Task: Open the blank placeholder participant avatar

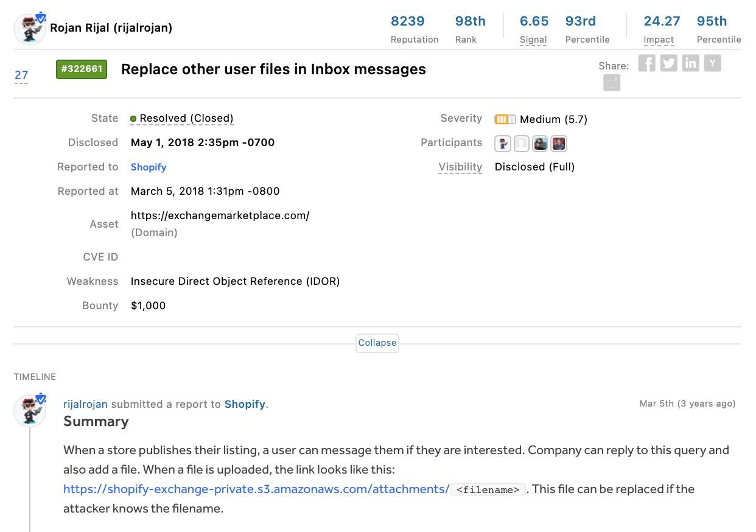Action: 522,143
